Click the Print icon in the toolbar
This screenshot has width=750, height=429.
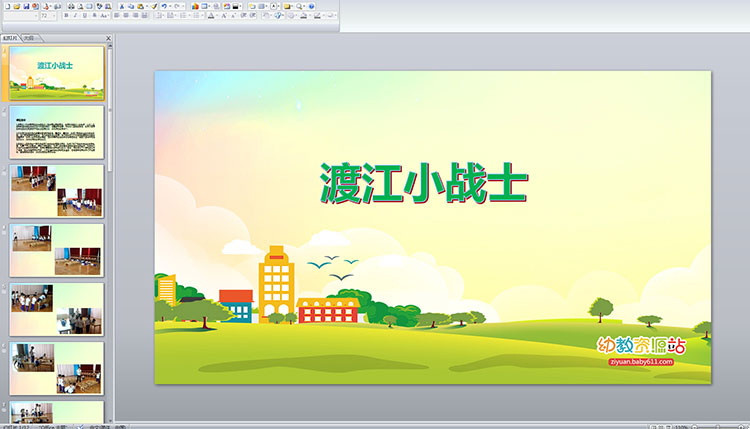[71, 6]
